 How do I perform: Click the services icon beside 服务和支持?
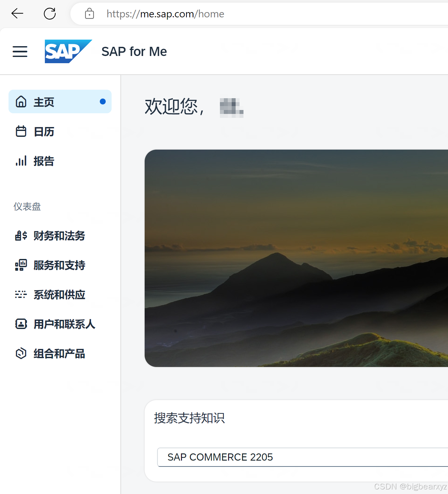click(x=21, y=265)
